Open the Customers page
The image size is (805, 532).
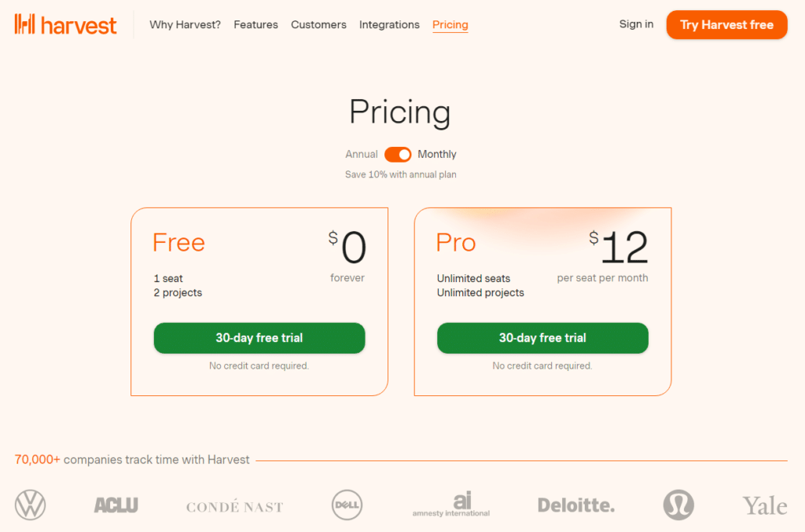point(318,24)
